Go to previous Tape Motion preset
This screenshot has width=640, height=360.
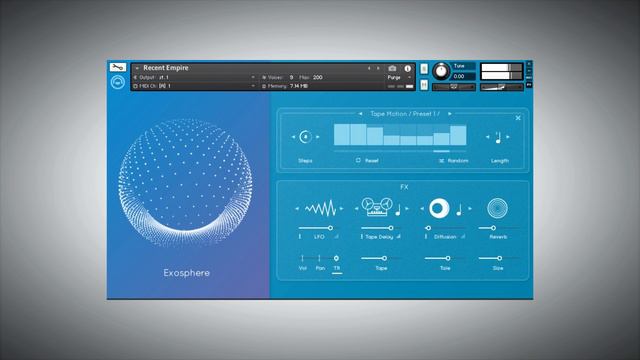360,114
